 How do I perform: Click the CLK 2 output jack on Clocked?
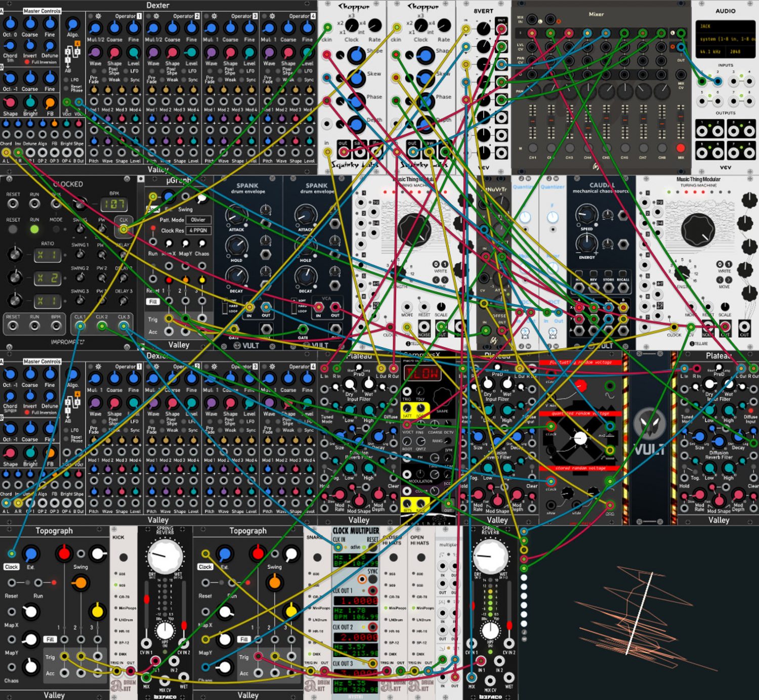(x=102, y=326)
